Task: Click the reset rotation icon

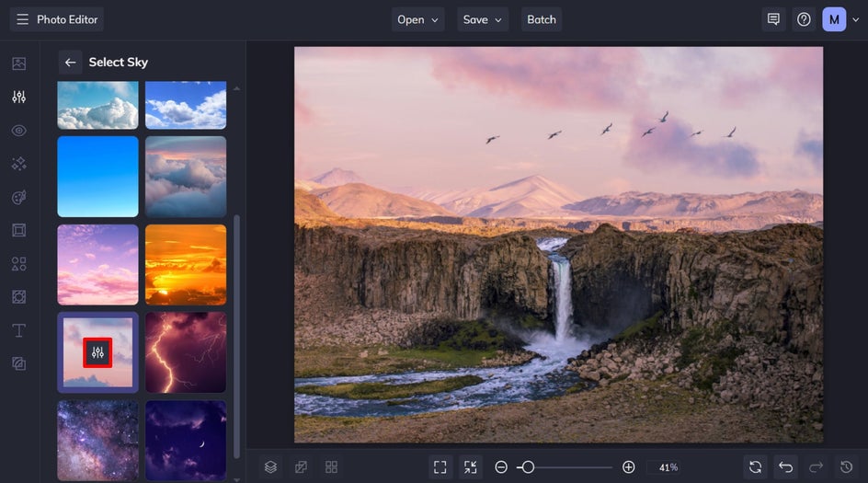Action: pyautogui.click(x=755, y=467)
